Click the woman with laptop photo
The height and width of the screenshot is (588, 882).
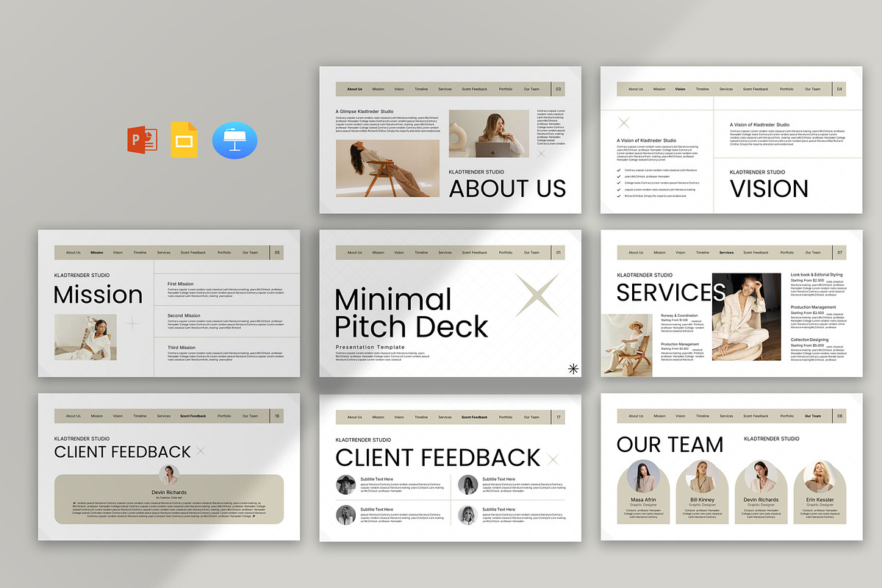tap(489, 134)
